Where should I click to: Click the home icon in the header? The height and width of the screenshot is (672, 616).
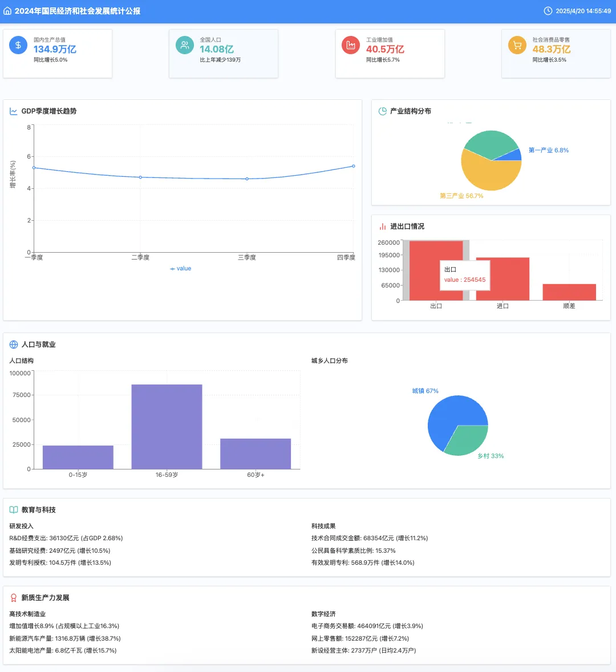tap(7, 11)
